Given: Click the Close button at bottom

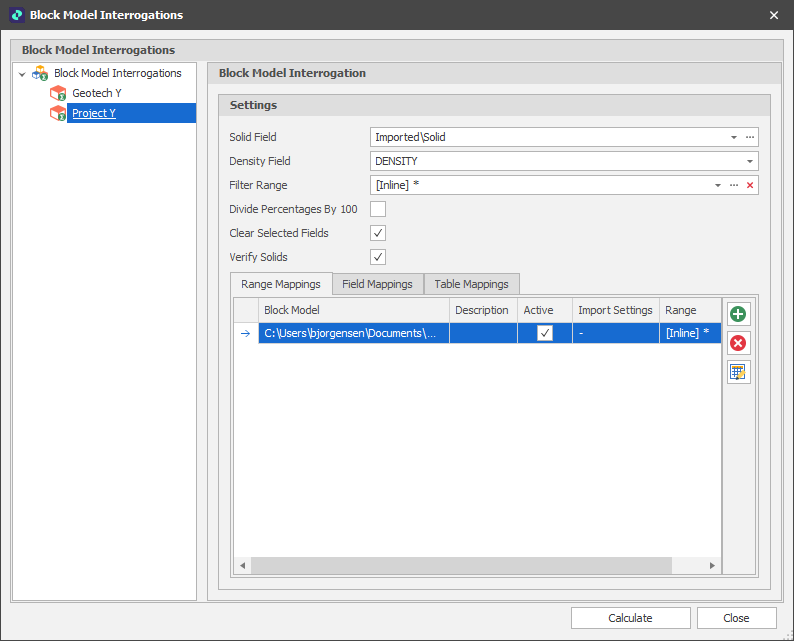Looking at the screenshot, I should point(736,618).
